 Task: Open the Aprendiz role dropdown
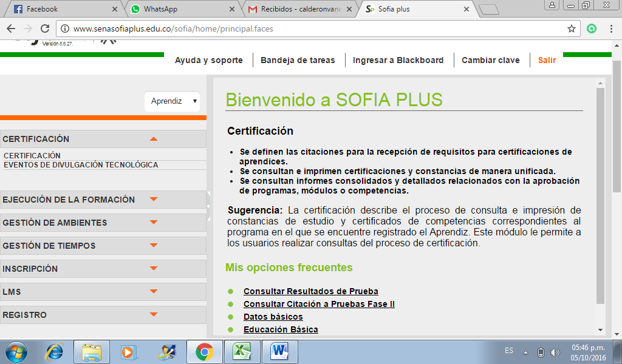[172, 101]
